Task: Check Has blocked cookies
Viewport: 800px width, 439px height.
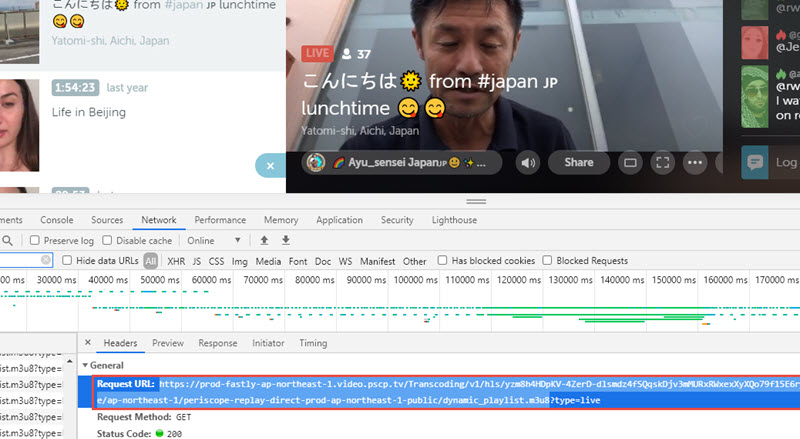Action: coord(442,260)
